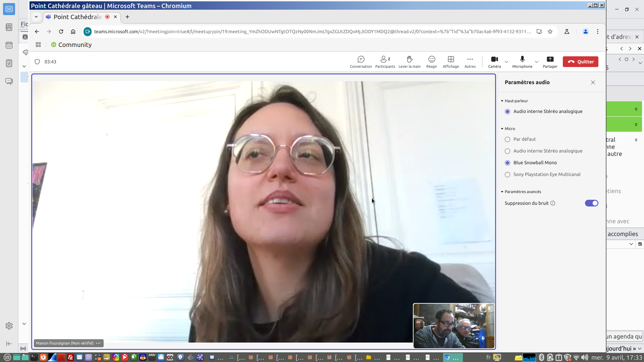Choose Audio interne Stéréo analogique micro
This screenshot has height=362, width=644.
(507, 151)
